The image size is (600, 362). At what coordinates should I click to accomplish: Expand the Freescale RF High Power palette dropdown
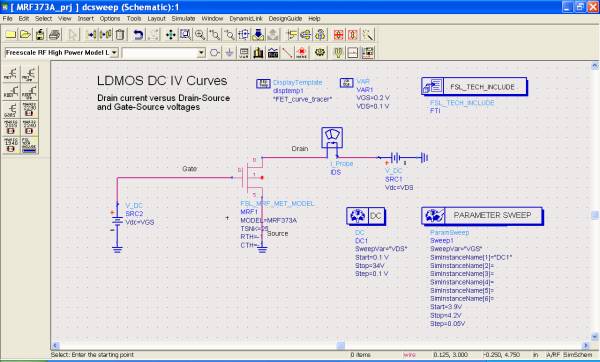pos(114,53)
